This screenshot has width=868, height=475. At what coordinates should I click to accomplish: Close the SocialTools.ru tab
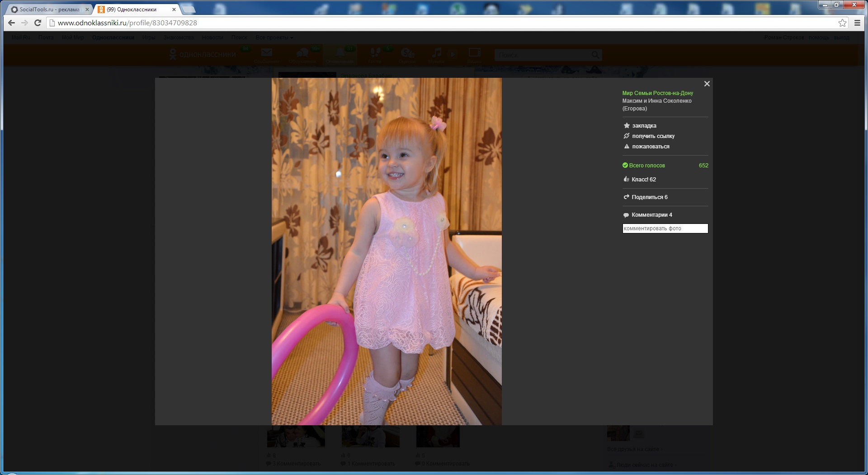pyautogui.click(x=87, y=9)
